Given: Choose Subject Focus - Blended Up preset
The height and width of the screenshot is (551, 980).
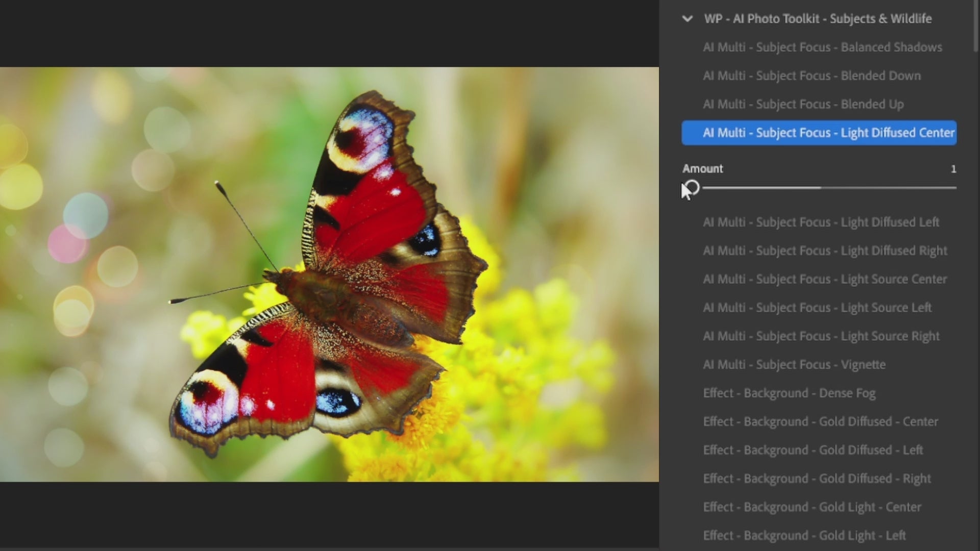Looking at the screenshot, I should point(803,105).
